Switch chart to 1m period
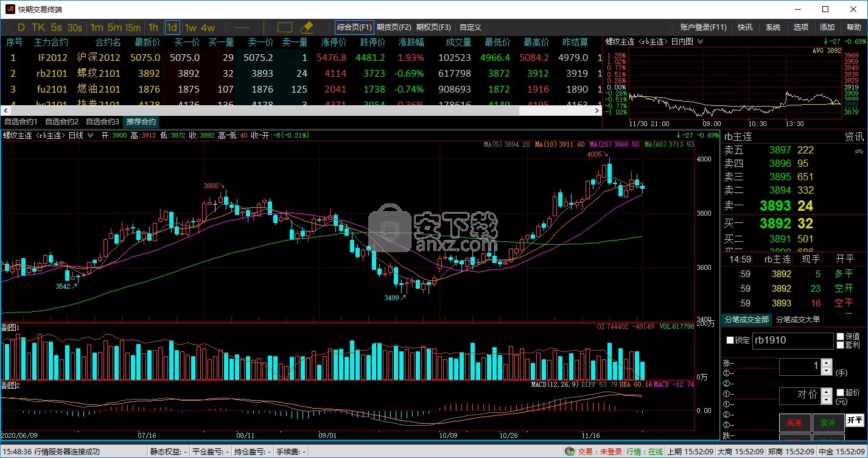The height and width of the screenshot is (458, 868). pos(97,27)
